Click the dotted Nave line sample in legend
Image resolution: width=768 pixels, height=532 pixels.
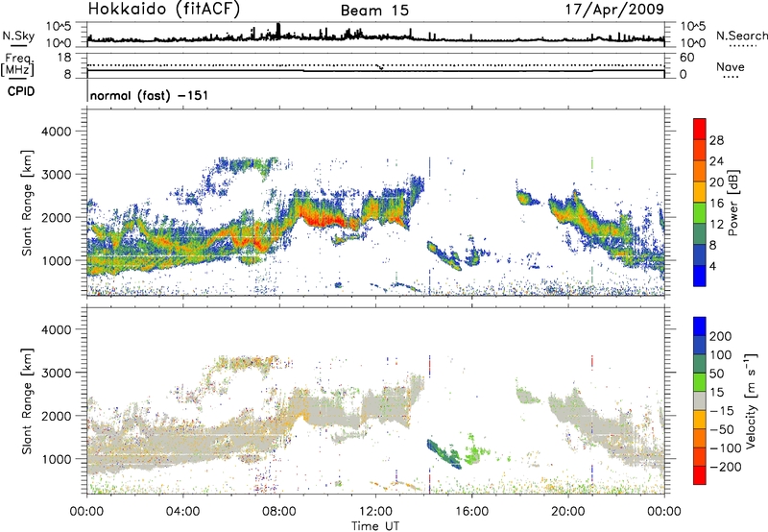(x=732, y=78)
